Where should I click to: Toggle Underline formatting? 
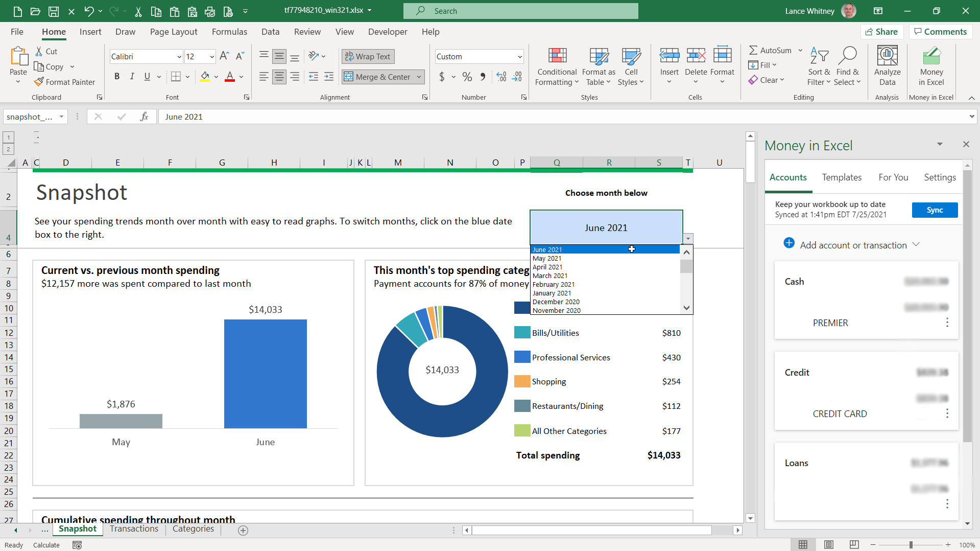point(147,77)
